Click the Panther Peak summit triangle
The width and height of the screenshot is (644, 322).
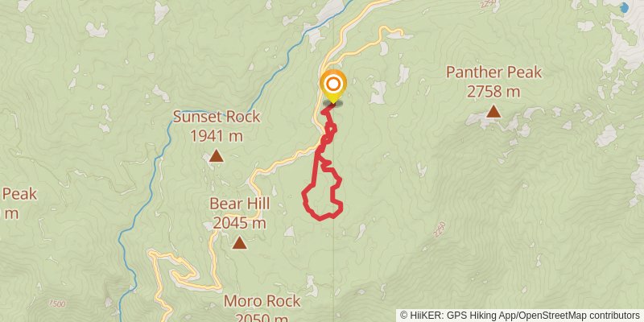coord(493,111)
